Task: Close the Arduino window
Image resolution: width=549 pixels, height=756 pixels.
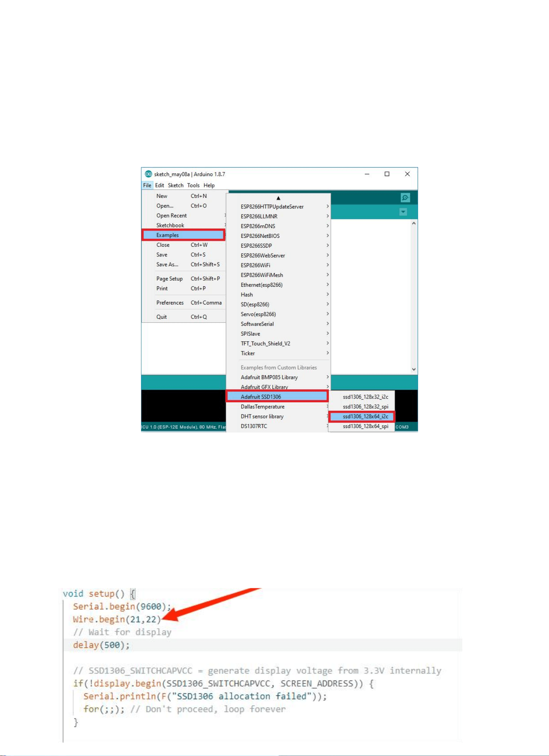Action: tap(407, 174)
